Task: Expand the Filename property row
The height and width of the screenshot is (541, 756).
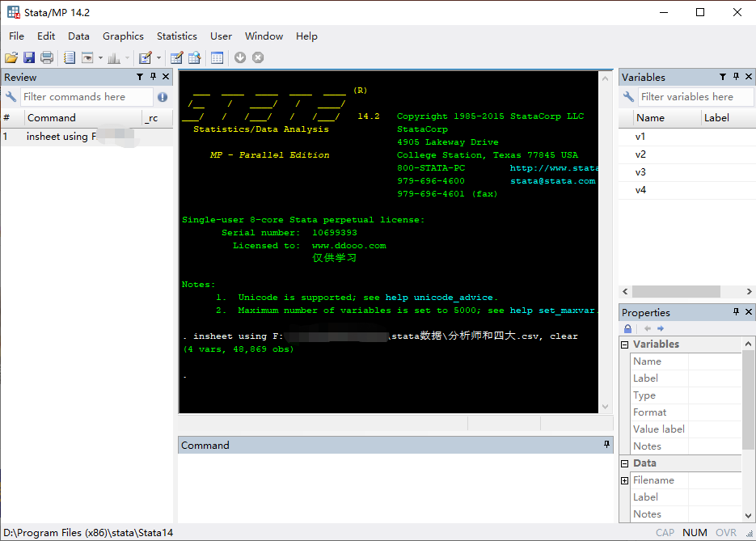Action: point(625,480)
